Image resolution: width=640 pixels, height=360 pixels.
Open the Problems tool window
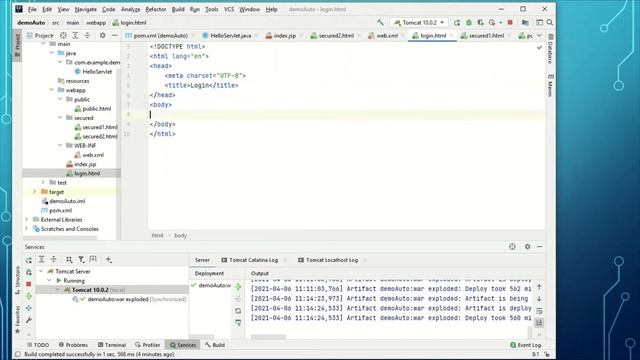pos(73,345)
